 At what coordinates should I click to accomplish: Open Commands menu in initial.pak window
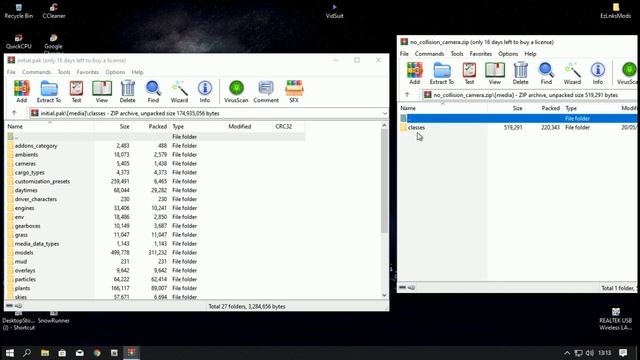(x=36, y=72)
